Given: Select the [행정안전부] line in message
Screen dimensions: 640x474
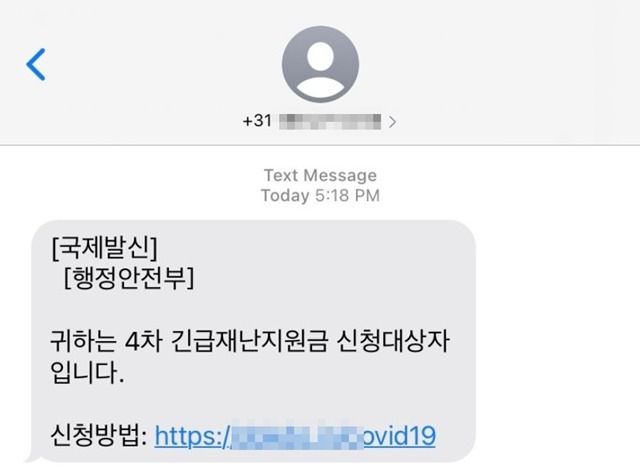Looking at the screenshot, I should point(129,278).
